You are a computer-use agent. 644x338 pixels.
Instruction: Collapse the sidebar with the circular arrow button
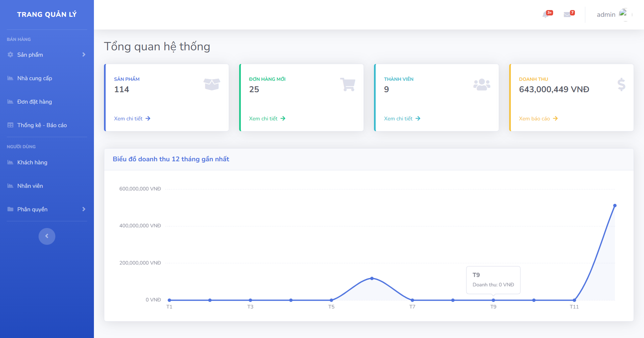(47, 236)
